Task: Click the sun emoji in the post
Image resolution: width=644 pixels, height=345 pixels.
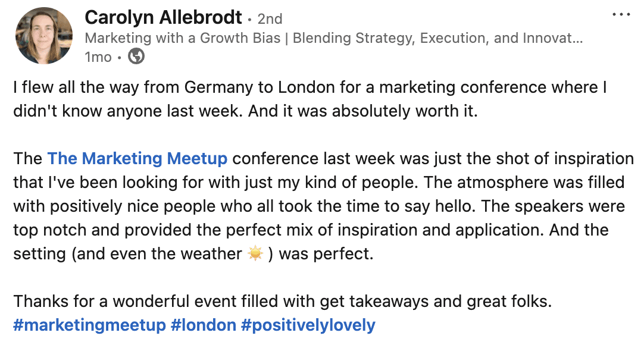Action: (255, 253)
